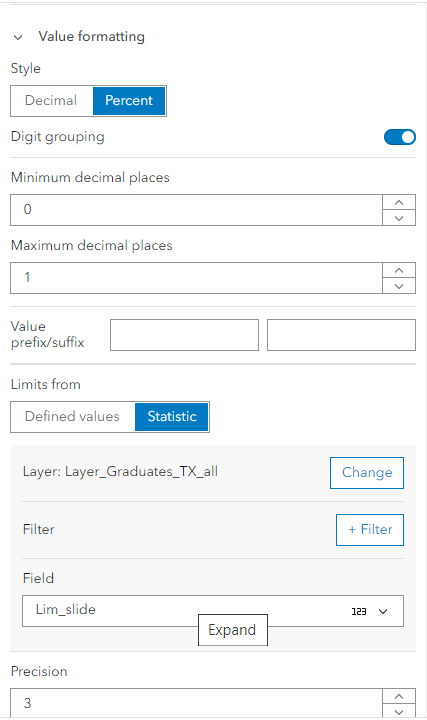Collapse the Value formatting section chevron
Viewport: 427px width, 720px height.
[18, 37]
